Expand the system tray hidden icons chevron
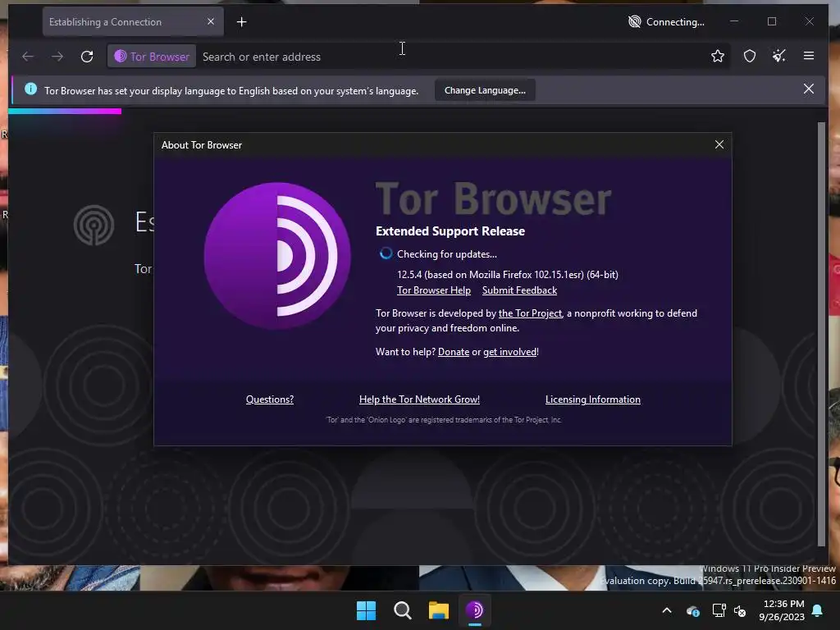840x630 pixels. (x=667, y=610)
